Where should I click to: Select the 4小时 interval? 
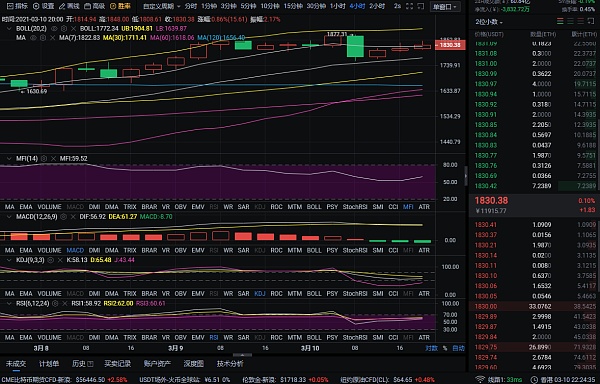coord(357,6)
